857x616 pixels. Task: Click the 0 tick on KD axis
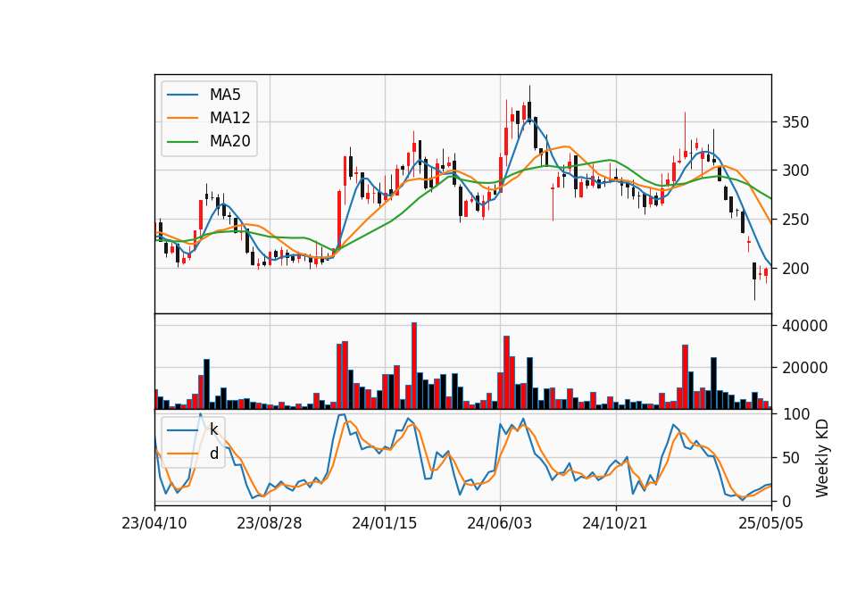point(787,501)
